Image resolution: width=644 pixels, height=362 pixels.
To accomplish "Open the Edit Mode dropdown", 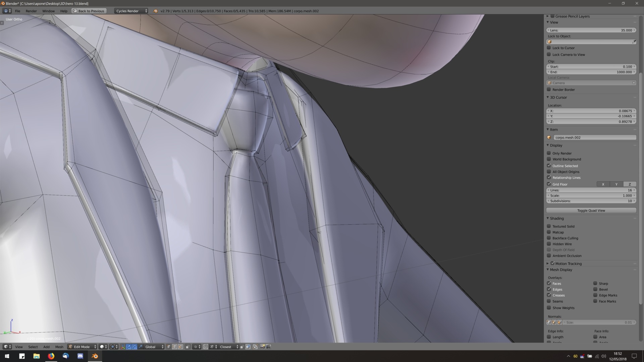I will 82,347.
